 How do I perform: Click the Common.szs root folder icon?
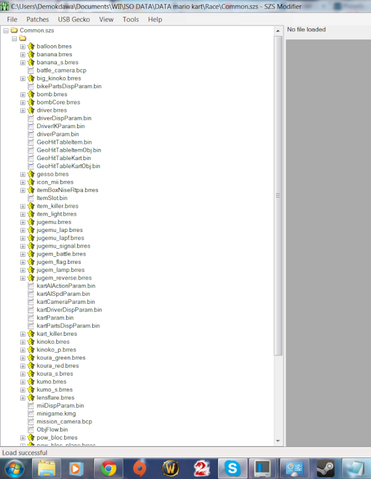[x=14, y=30]
